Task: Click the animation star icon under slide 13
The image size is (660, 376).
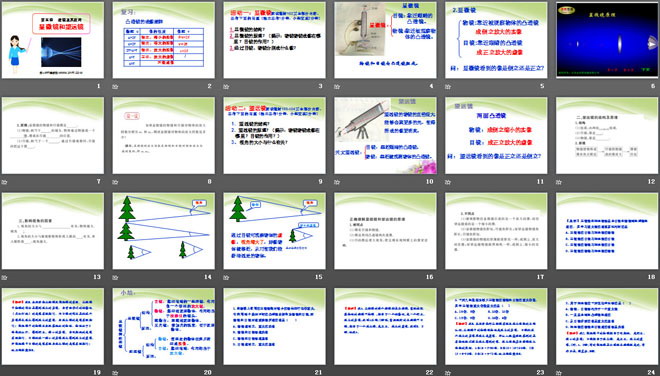Action: coord(4,277)
